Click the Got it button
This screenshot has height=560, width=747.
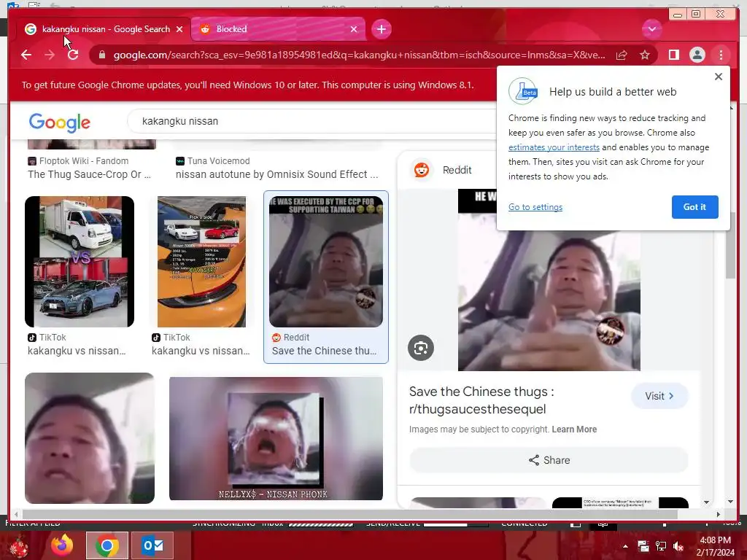pyautogui.click(x=694, y=207)
